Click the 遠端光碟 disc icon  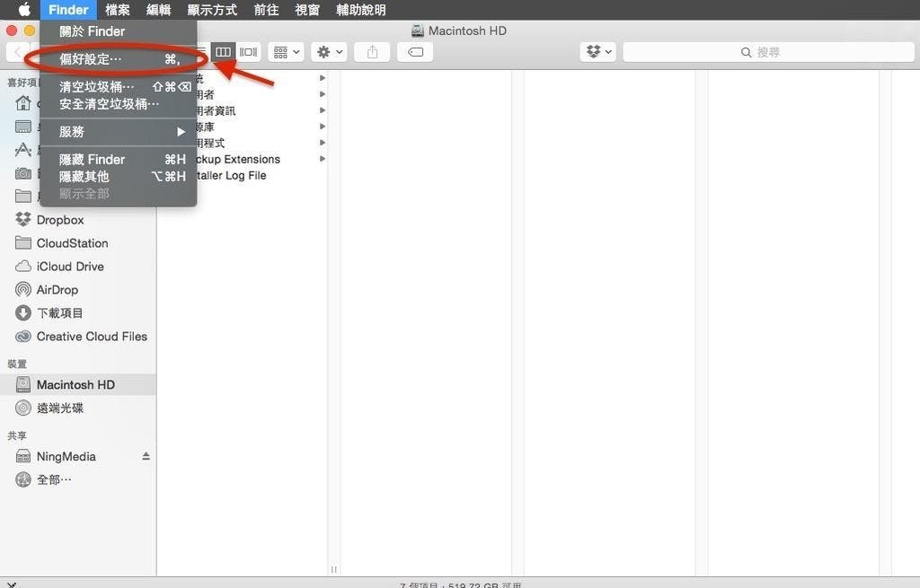point(22,408)
